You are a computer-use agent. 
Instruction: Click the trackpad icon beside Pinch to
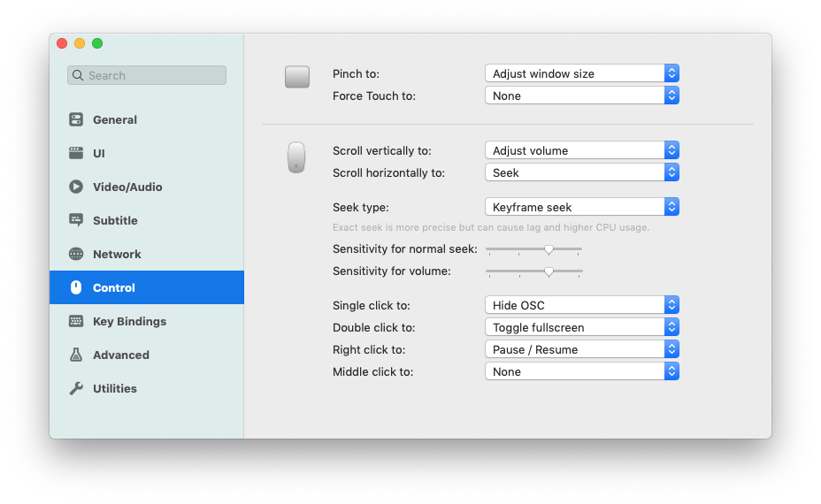(x=297, y=77)
